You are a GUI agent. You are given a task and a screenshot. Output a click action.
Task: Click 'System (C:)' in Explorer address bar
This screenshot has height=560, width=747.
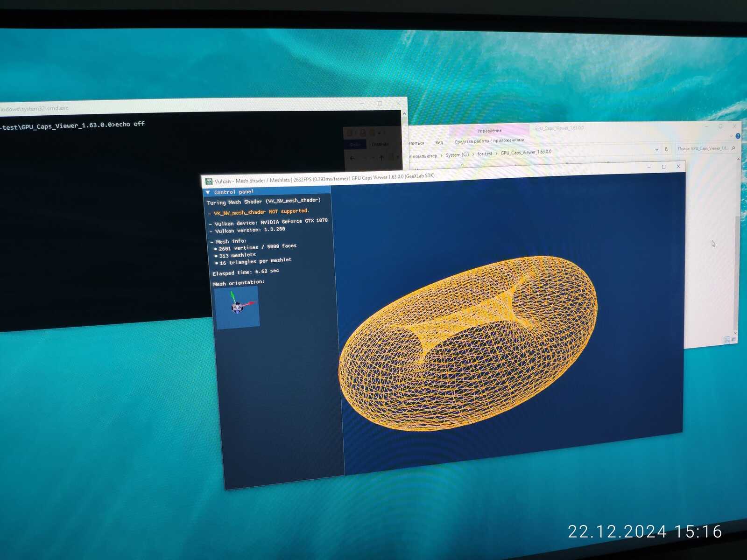pos(457,155)
